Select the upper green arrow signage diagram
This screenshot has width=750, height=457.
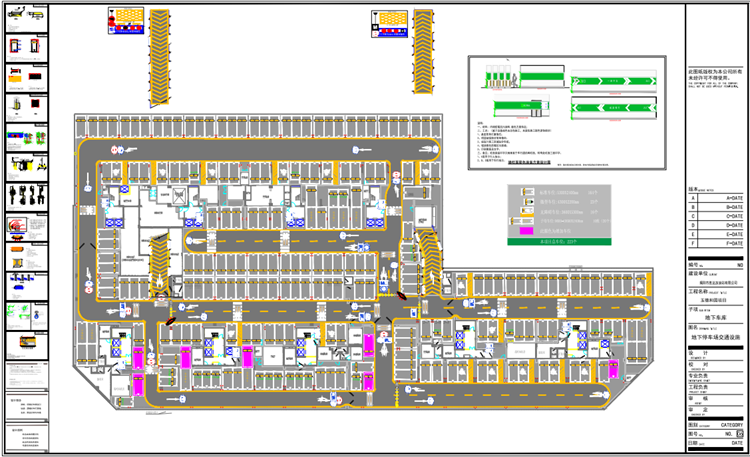pyautogui.click(x=613, y=81)
